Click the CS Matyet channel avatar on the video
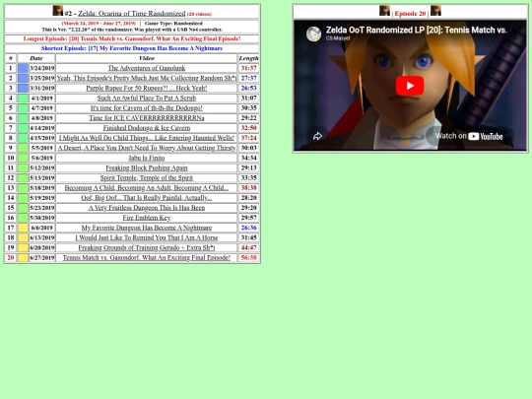532x399 pixels. coord(313,33)
